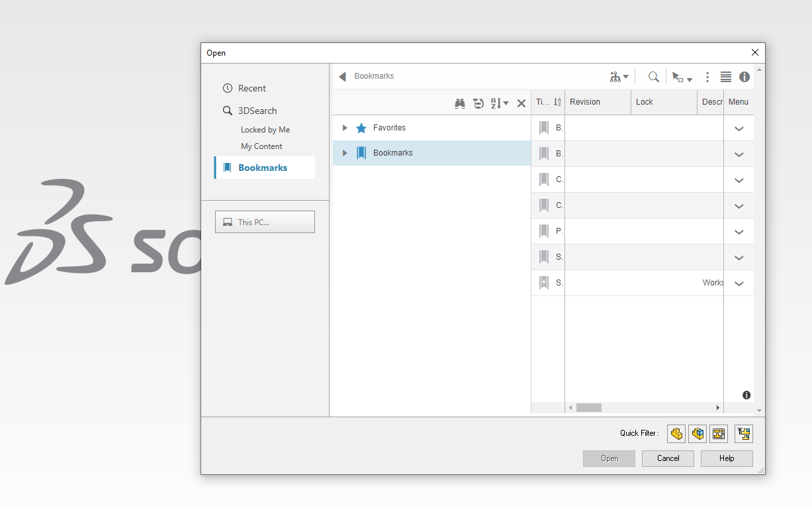The image size is (812, 508).
Task: Open the information panel icon in top toolbar
Action: tap(744, 77)
